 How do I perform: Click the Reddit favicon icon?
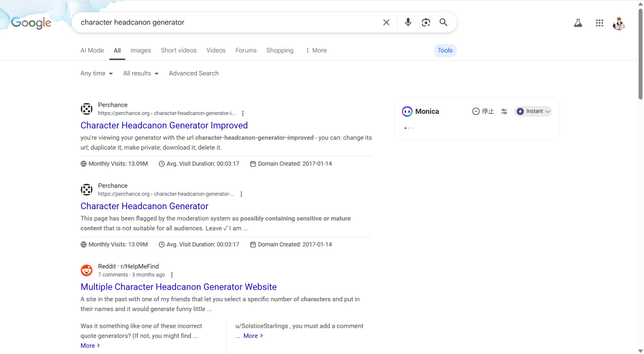(86, 271)
